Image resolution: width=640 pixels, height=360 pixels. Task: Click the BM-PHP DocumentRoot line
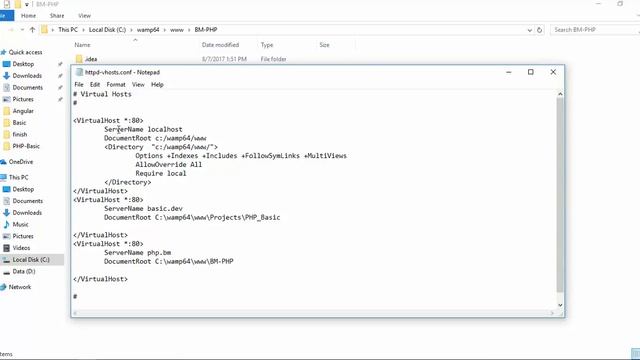(x=169, y=262)
